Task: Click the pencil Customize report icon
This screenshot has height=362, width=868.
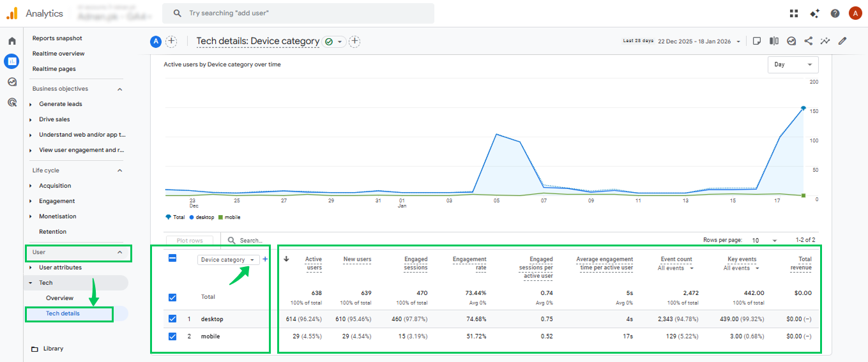Action: click(842, 41)
